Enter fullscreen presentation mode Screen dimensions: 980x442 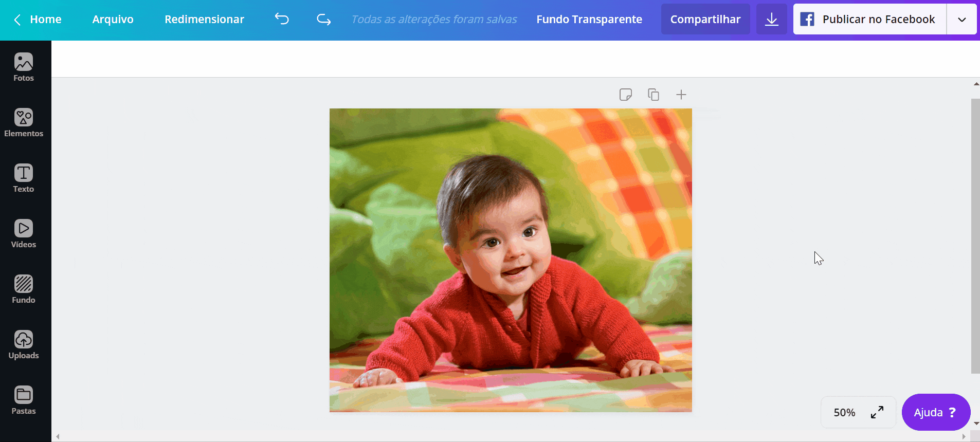(x=877, y=412)
